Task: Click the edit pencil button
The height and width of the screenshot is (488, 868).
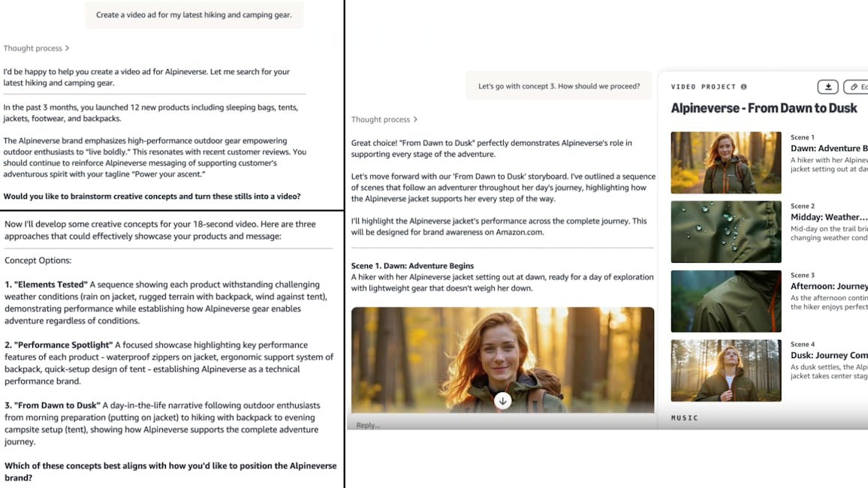Action: tap(856, 87)
